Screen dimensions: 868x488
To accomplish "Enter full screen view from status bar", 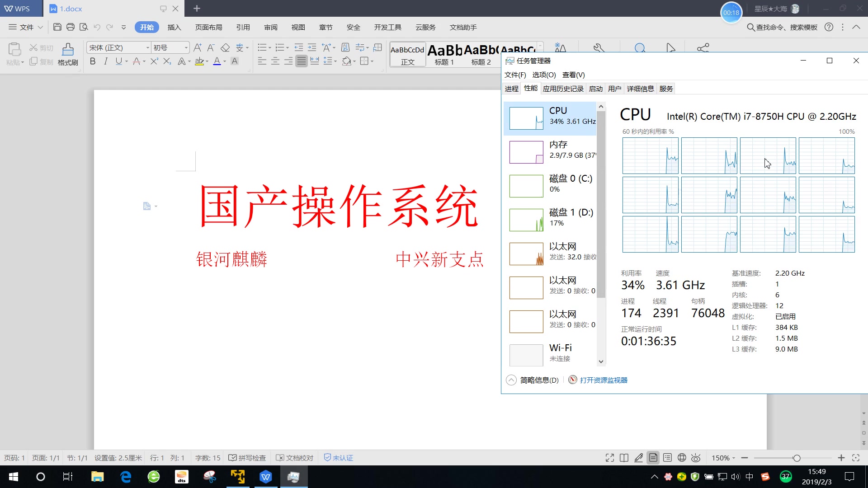I will click(610, 458).
